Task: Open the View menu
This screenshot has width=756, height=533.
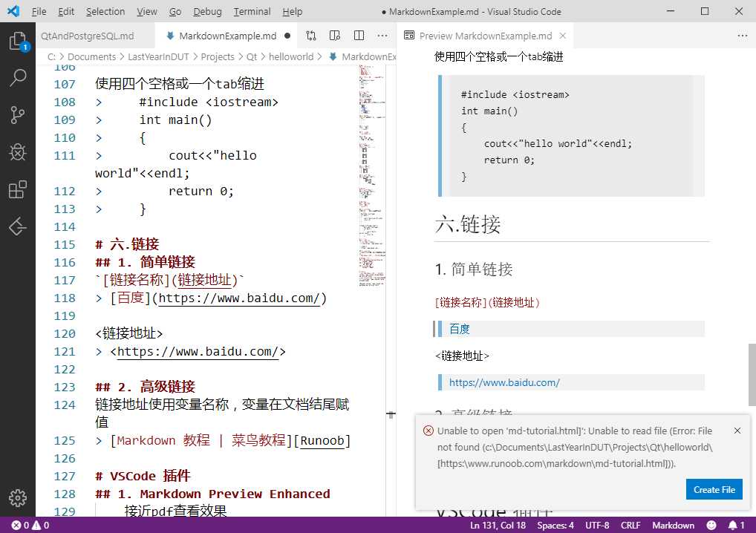Action: [x=146, y=12]
